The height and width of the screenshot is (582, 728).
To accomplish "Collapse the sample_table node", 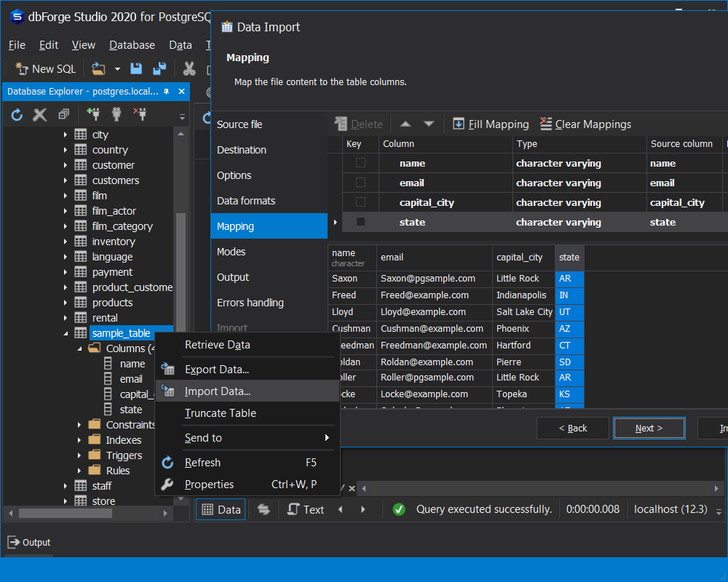I will tap(65, 333).
